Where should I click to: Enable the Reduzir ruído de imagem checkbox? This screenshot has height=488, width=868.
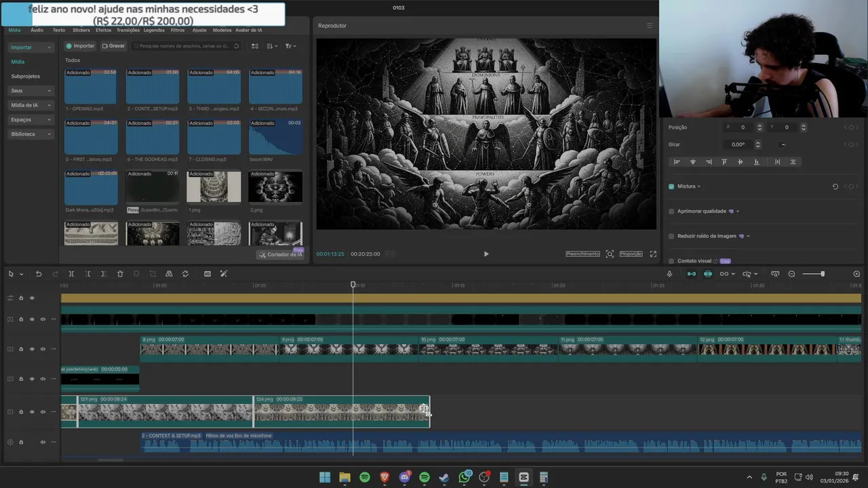(671, 236)
